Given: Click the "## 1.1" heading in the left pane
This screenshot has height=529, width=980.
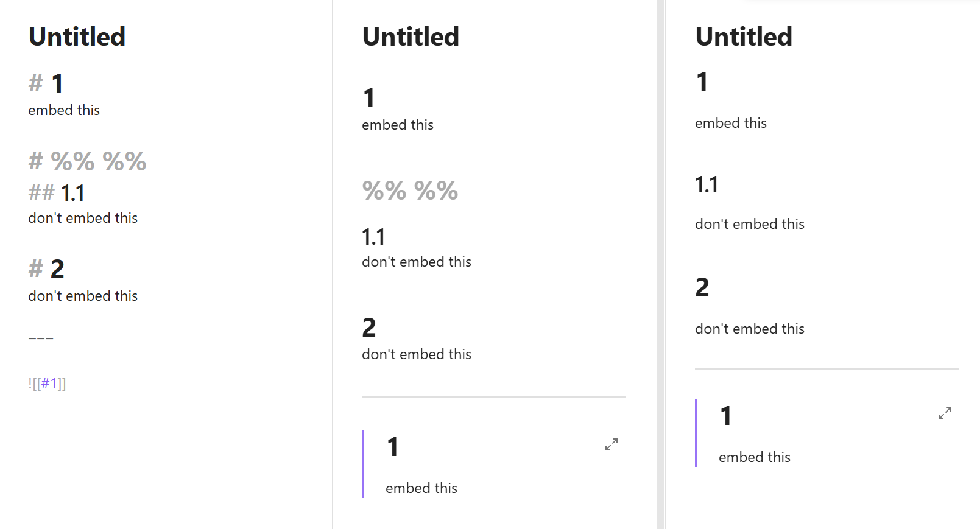Looking at the screenshot, I should (x=57, y=194).
